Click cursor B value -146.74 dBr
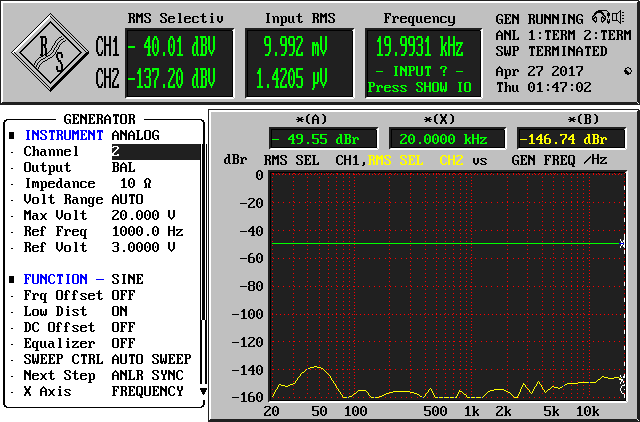This screenshot has height=422, width=640. click(x=571, y=139)
